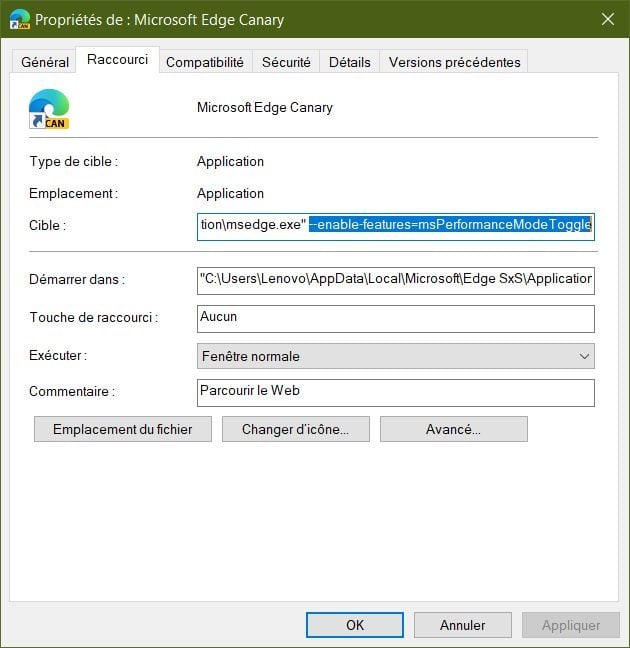The height and width of the screenshot is (648, 630).
Task: Select the Raccourci tab
Action: 117,60
